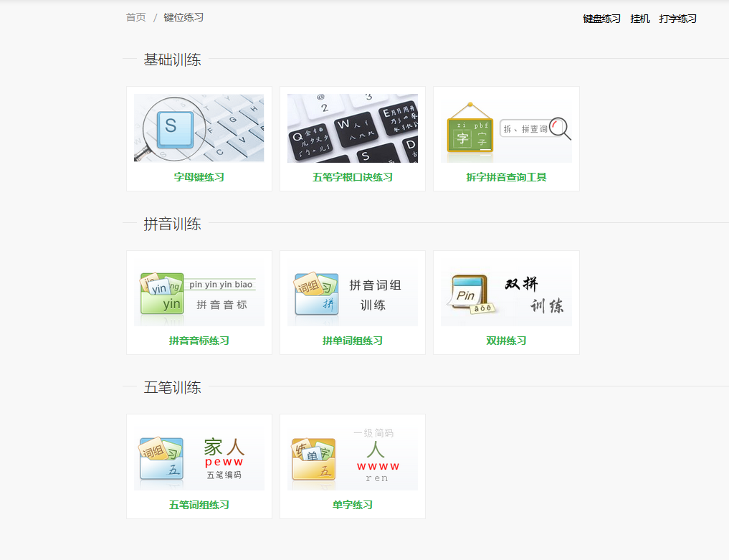Click the 拼音音标练习 link
Screen dimensions: 729x560
[199, 341]
